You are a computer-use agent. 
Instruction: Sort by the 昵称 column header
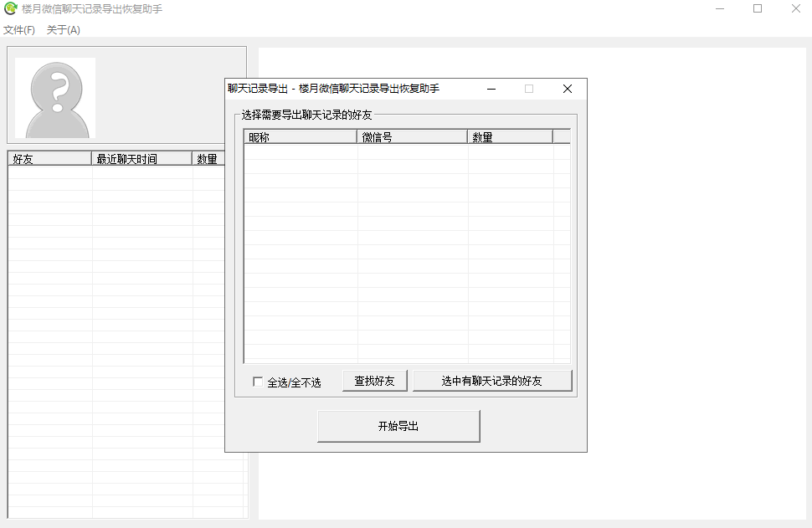pos(301,137)
